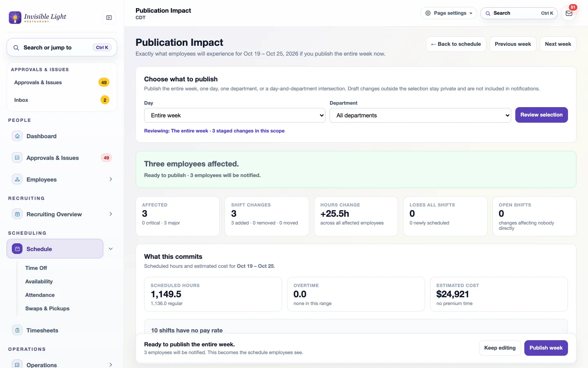Navigate to Previous week

[513, 44]
